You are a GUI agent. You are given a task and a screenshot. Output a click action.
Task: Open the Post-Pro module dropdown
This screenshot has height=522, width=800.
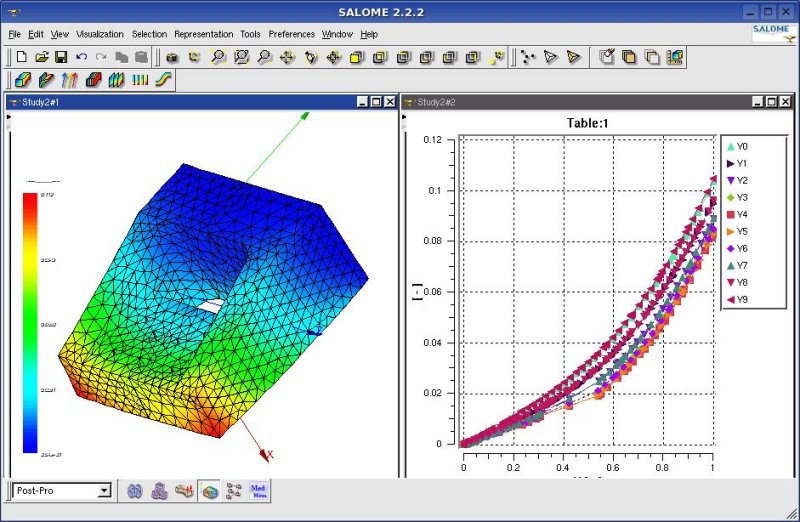click(x=104, y=491)
